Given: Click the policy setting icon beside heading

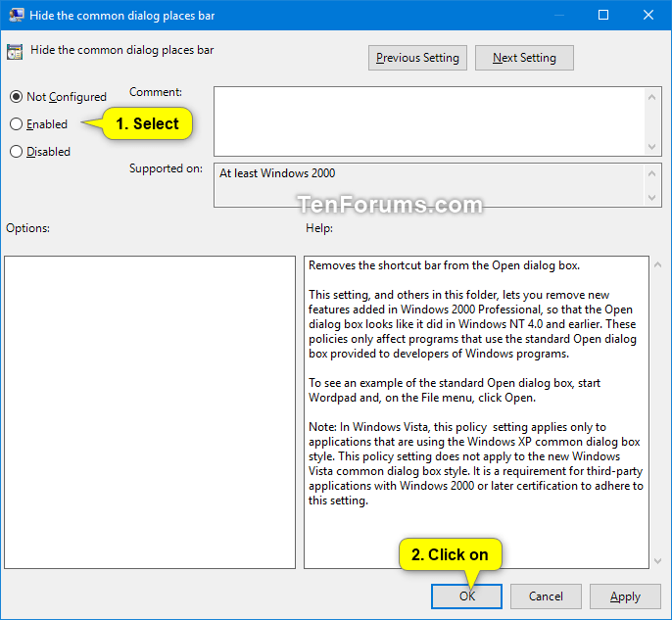Looking at the screenshot, I should (15, 52).
